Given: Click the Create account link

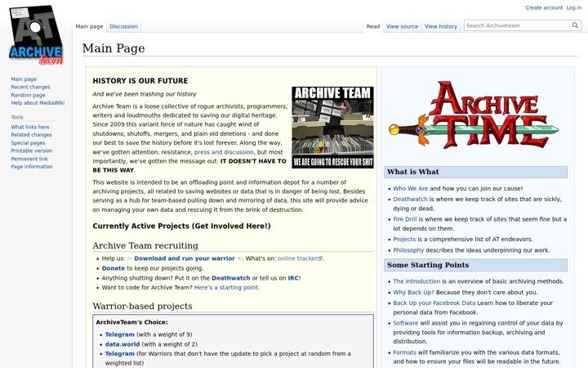Looking at the screenshot, I should [x=544, y=7].
